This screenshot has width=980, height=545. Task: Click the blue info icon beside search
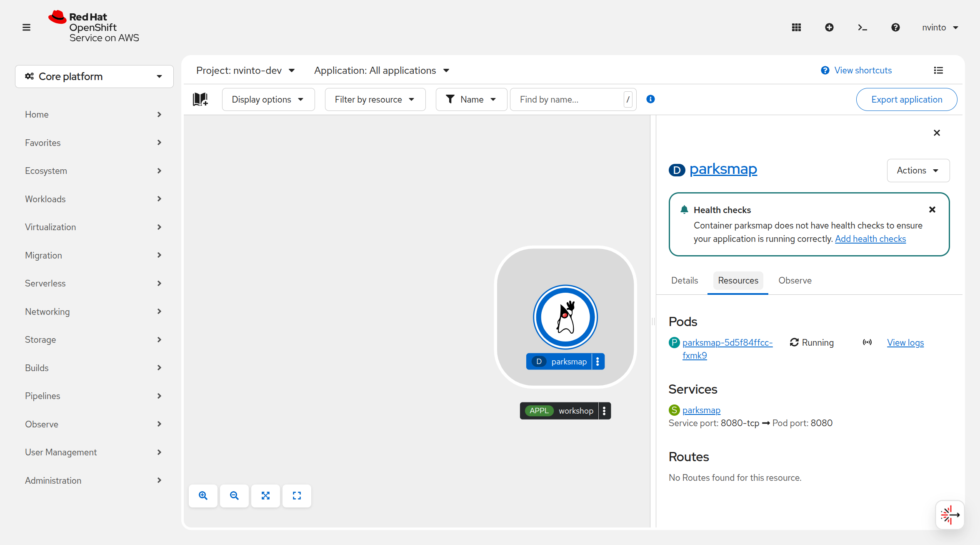click(650, 99)
